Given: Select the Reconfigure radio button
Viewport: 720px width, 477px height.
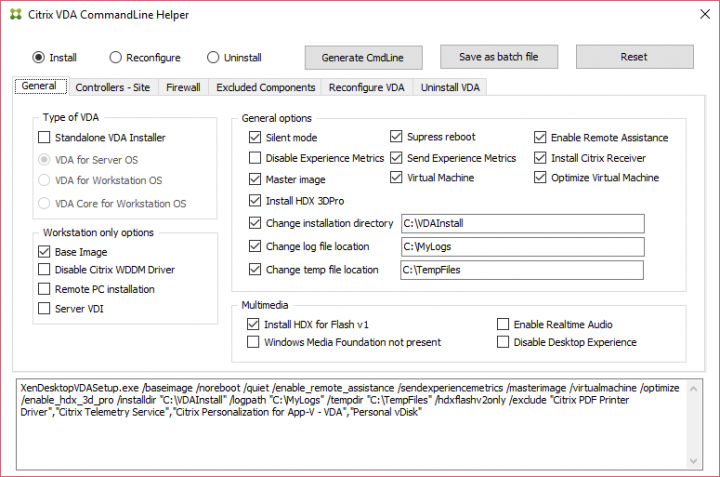Looking at the screenshot, I should (x=116, y=58).
